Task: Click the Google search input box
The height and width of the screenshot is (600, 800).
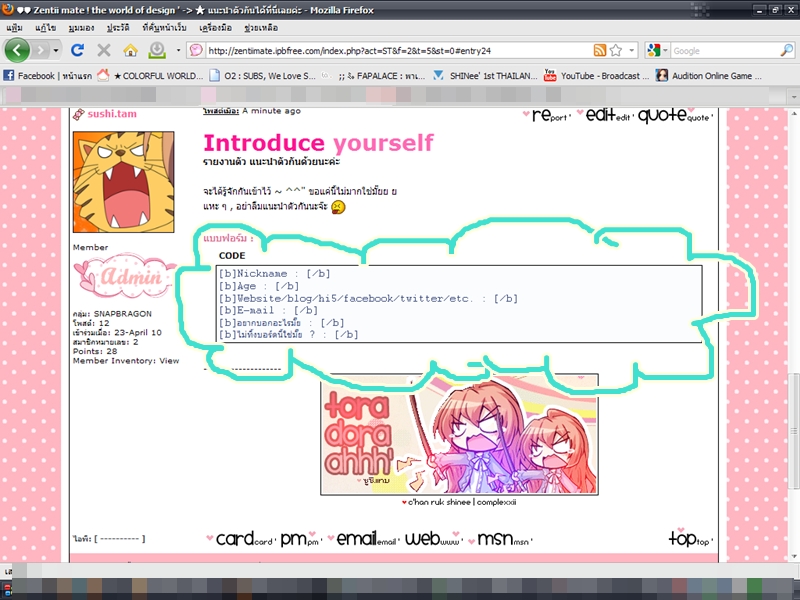Action: click(724, 51)
